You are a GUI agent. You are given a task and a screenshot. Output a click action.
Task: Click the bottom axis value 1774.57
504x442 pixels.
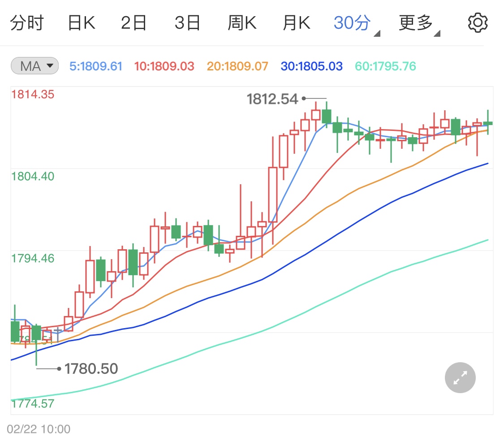pos(33,404)
